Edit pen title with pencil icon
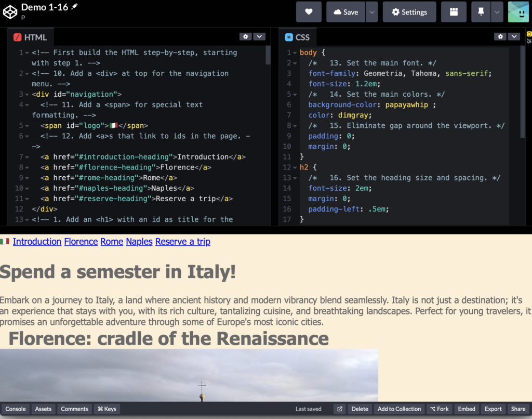The image size is (532, 419). tap(75, 6)
